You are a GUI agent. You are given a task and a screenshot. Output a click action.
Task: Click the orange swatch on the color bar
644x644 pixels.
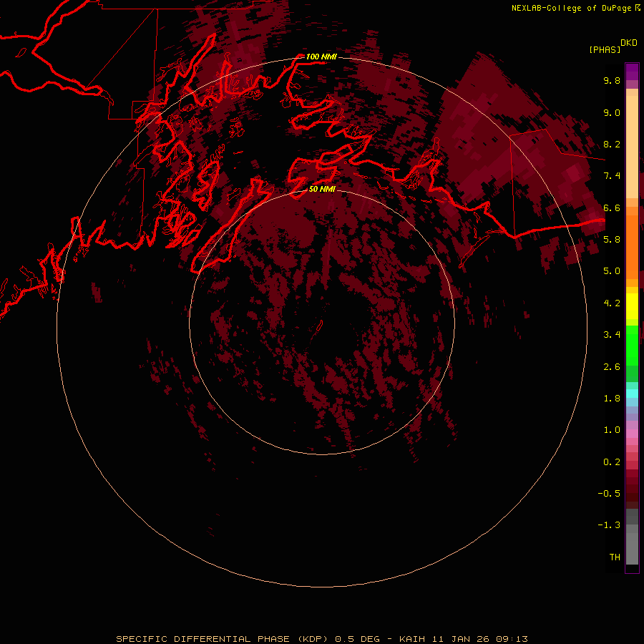point(632,248)
